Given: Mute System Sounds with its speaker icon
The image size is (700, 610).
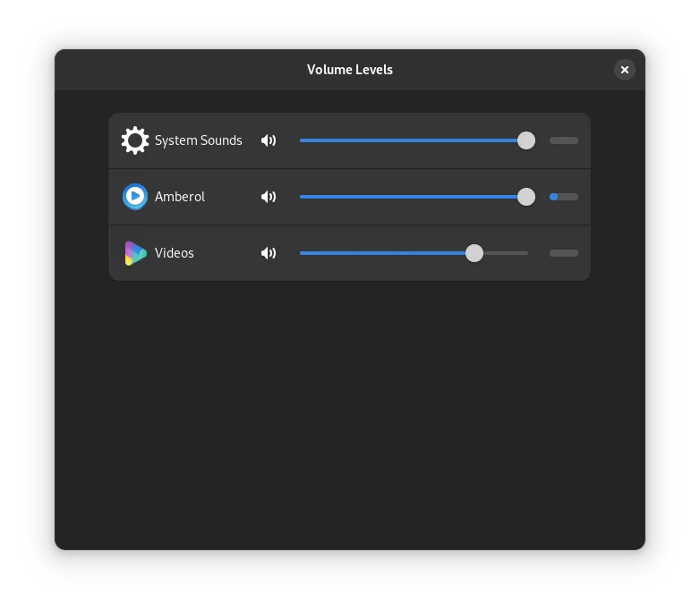Looking at the screenshot, I should 269,140.
